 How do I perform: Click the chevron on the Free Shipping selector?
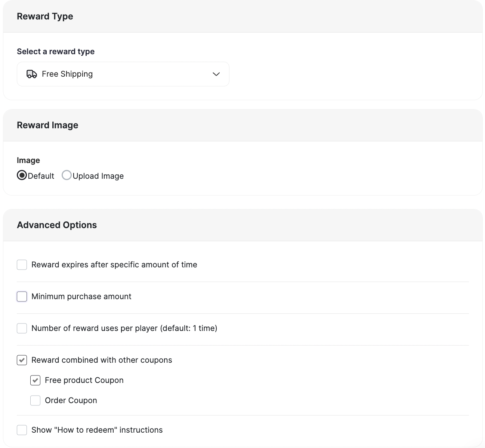pyautogui.click(x=216, y=74)
